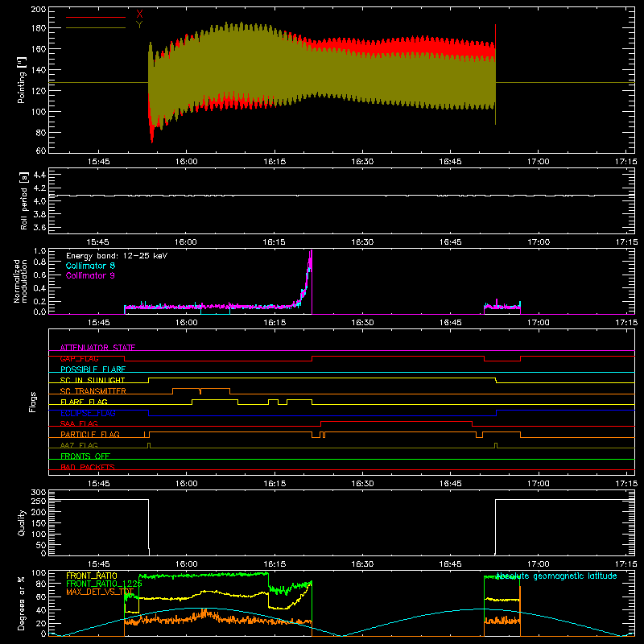Click the FRONT_RATIO_1225 legend label
The width and height of the screenshot is (644, 644).
[104, 584]
